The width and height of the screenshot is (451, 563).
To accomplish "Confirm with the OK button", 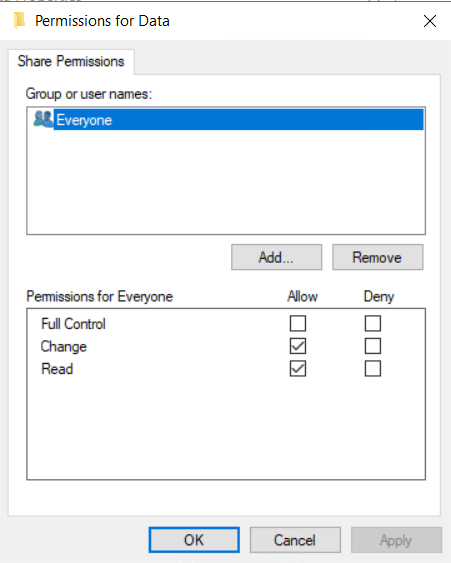I will tap(194, 540).
